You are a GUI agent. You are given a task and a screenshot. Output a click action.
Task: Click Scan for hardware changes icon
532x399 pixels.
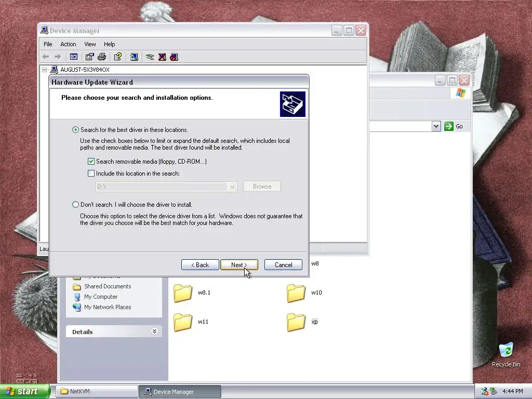pos(134,57)
